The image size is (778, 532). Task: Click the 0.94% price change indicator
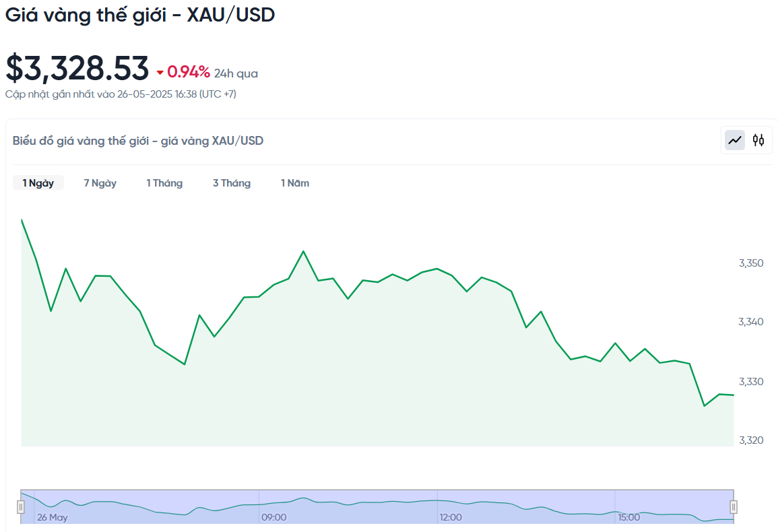[189, 72]
